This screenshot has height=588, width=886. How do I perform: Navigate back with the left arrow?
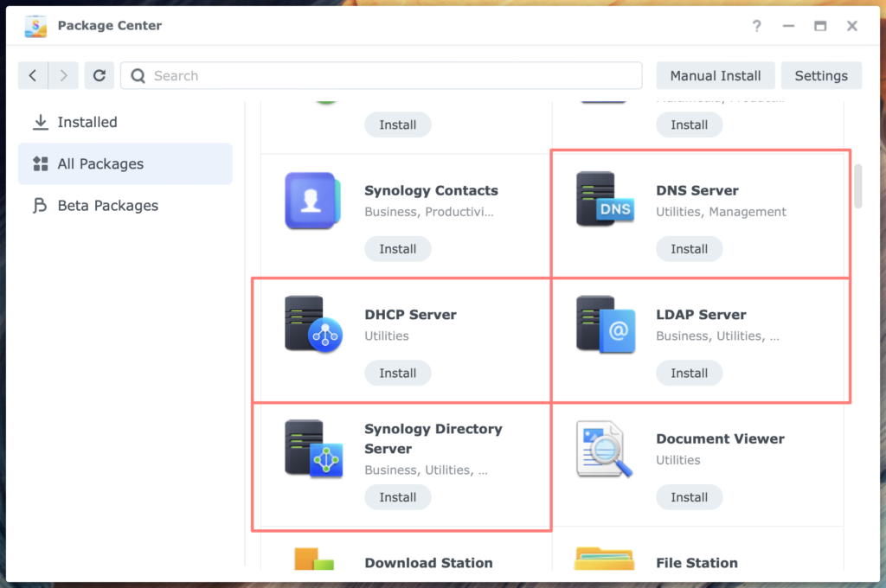click(x=32, y=75)
